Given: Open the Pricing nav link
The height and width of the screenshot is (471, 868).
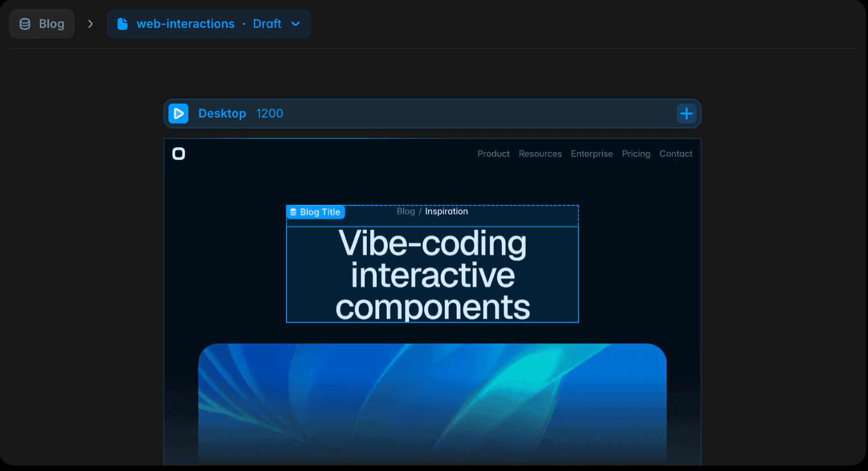Looking at the screenshot, I should pos(636,154).
